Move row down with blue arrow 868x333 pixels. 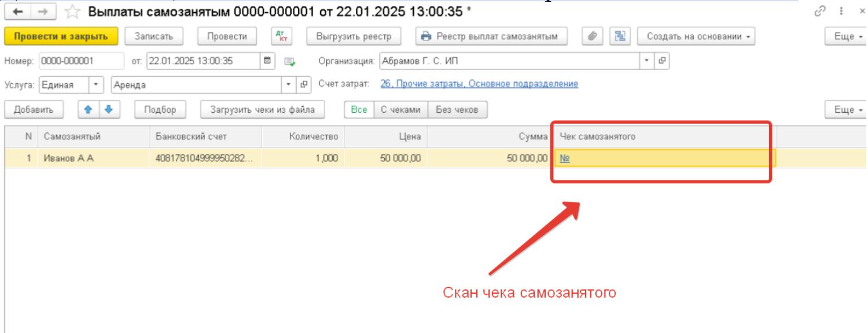coord(109,109)
